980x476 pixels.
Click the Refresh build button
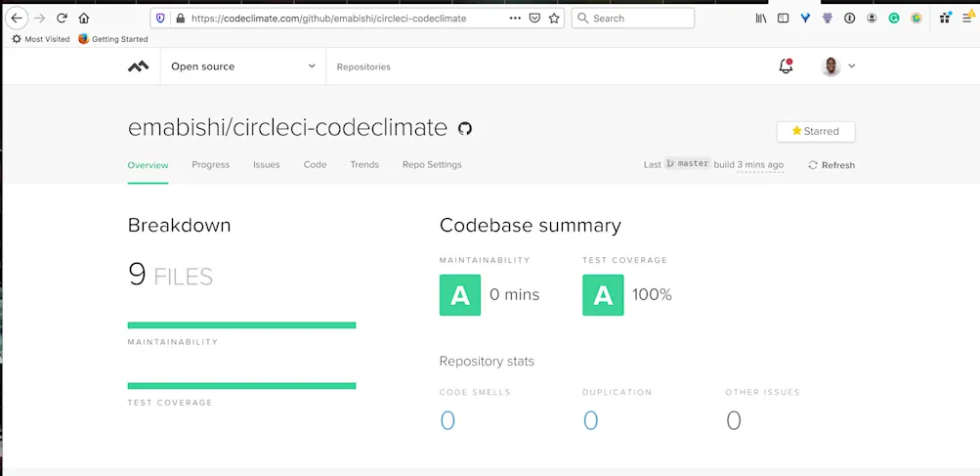(x=831, y=165)
